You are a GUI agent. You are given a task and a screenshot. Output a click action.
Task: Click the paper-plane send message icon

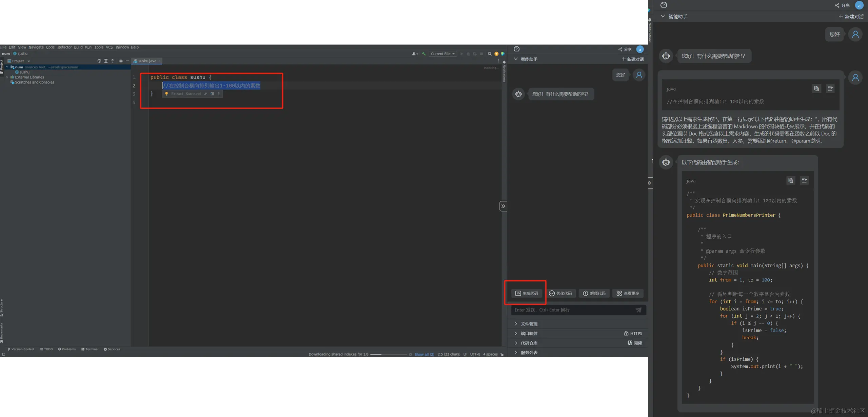638,310
